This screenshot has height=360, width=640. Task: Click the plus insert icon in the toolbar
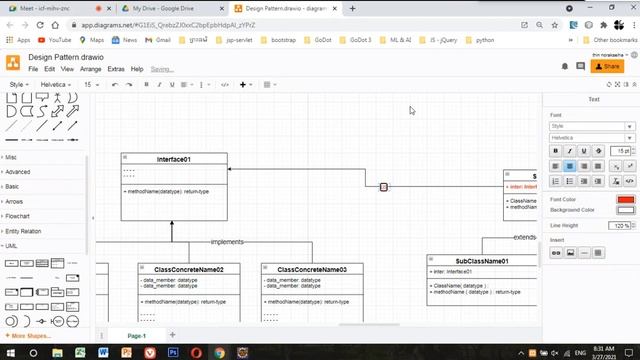(x=243, y=84)
